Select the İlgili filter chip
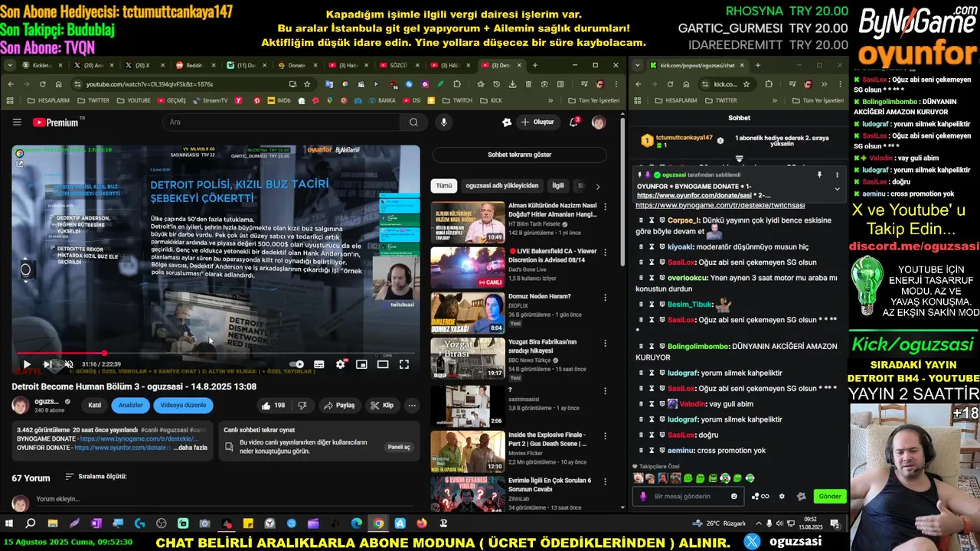The width and height of the screenshot is (980, 551). (x=558, y=185)
